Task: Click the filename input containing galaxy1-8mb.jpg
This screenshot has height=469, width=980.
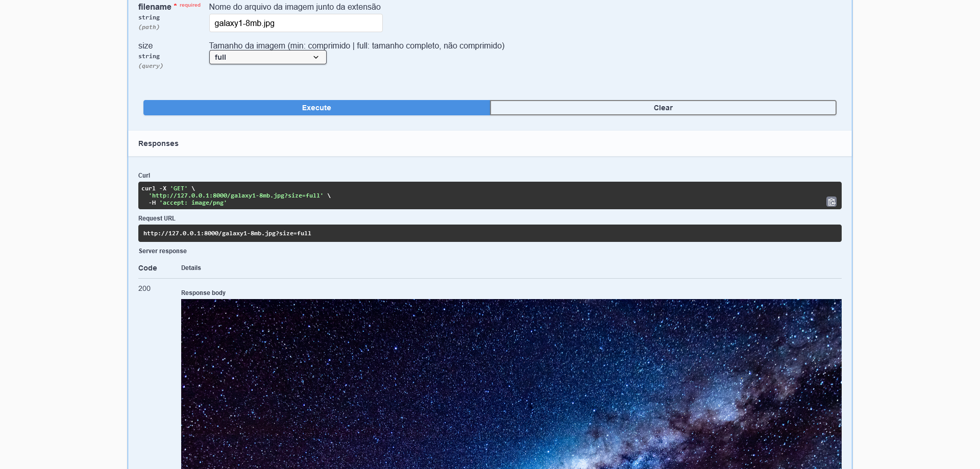Action: point(296,23)
